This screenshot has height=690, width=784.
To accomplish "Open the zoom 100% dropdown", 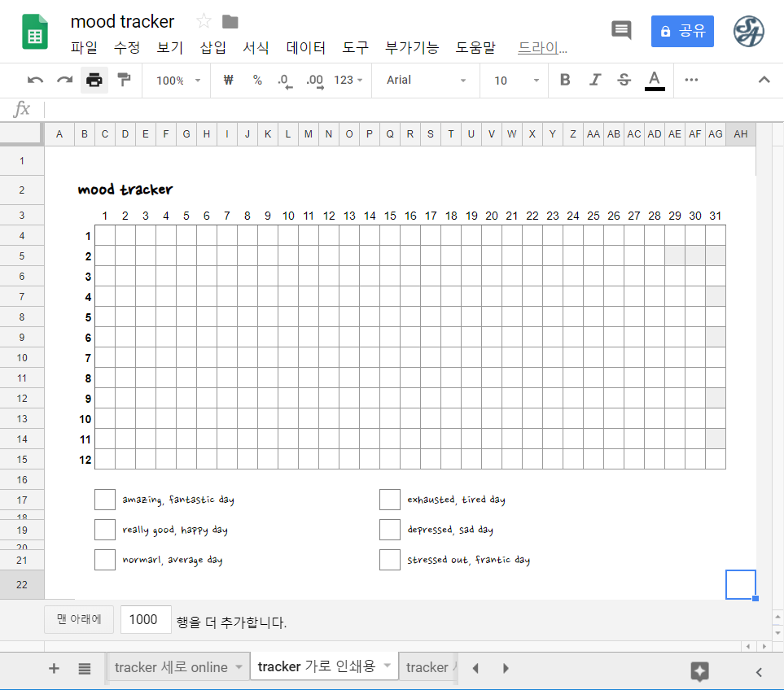I will click(178, 80).
